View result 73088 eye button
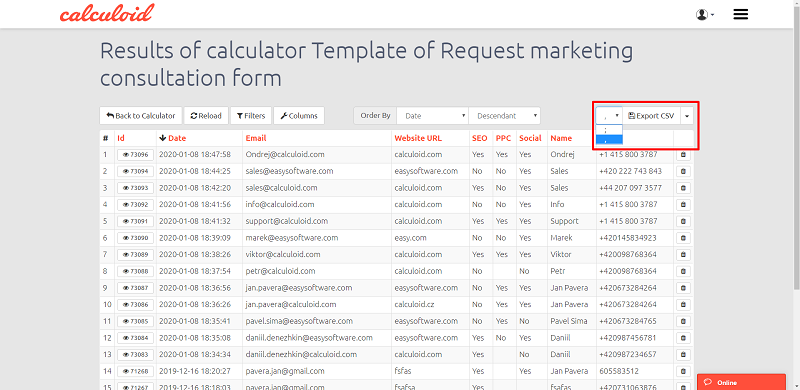Screen dimensions: 800x390 point(135,271)
